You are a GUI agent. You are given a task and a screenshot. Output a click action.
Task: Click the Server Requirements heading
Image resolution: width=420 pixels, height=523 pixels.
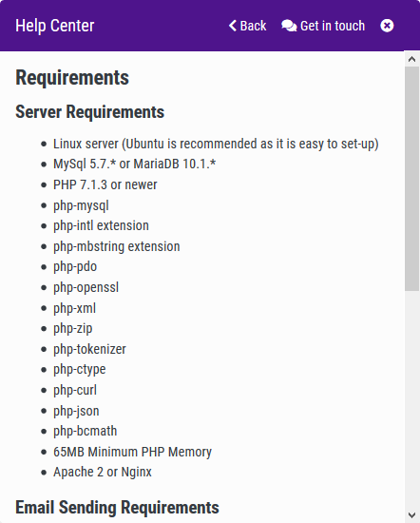tap(90, 112)
